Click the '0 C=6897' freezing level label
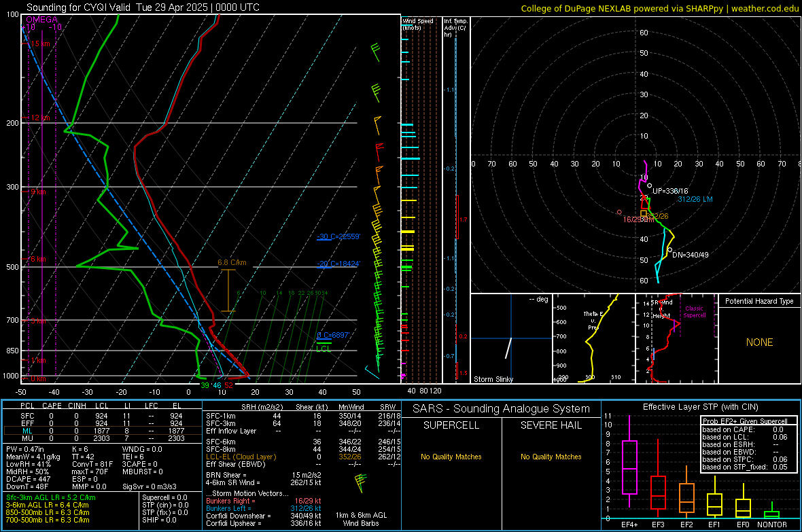 (333, 335)
